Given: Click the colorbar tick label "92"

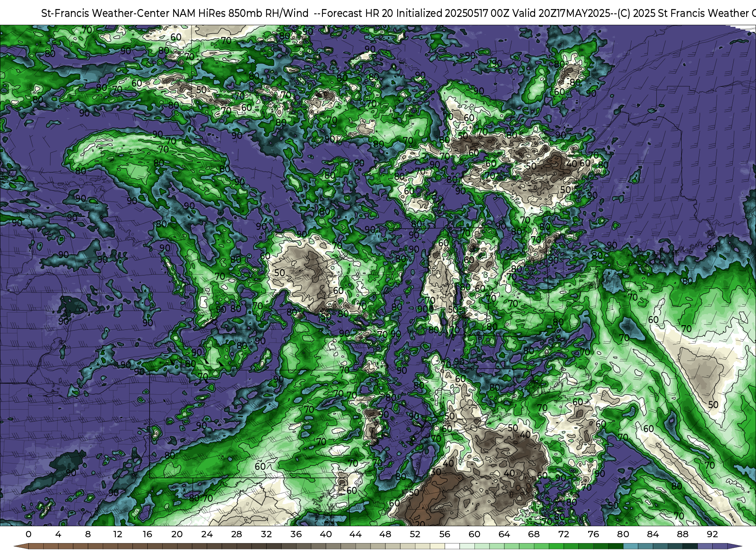Looking at the screenshot, I should tap(712, 534).
